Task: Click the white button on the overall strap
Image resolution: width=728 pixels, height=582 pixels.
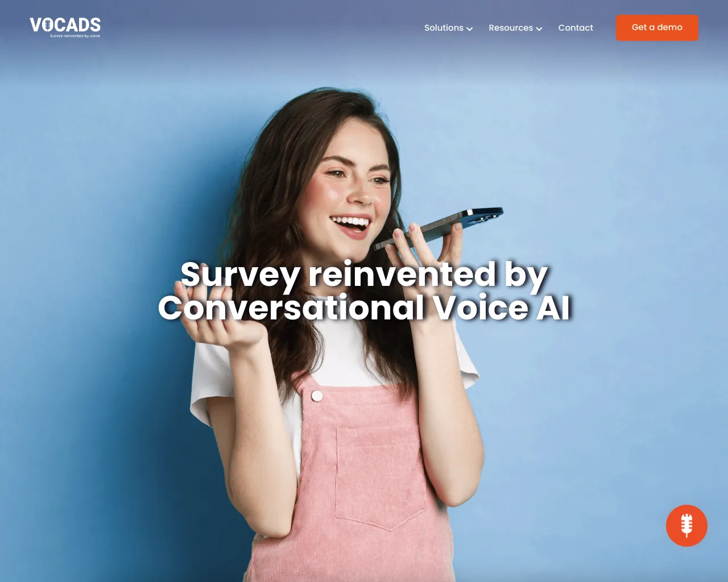Action: point(317,396)
